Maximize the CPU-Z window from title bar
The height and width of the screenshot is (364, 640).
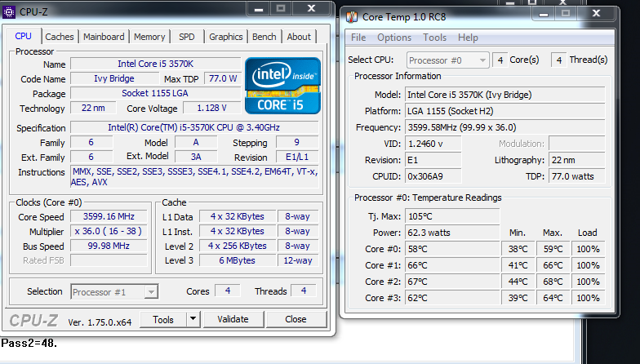pos(281,9)
